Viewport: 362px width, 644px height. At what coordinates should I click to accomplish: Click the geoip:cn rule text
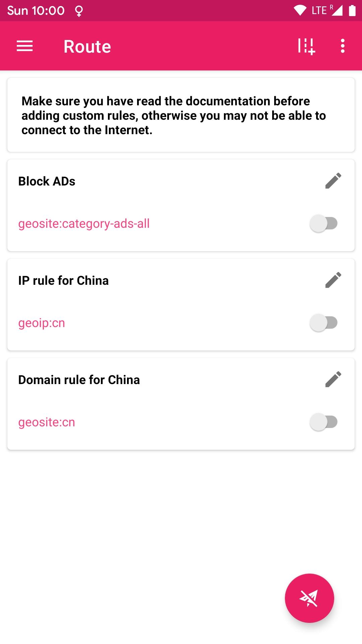(42, 323)
